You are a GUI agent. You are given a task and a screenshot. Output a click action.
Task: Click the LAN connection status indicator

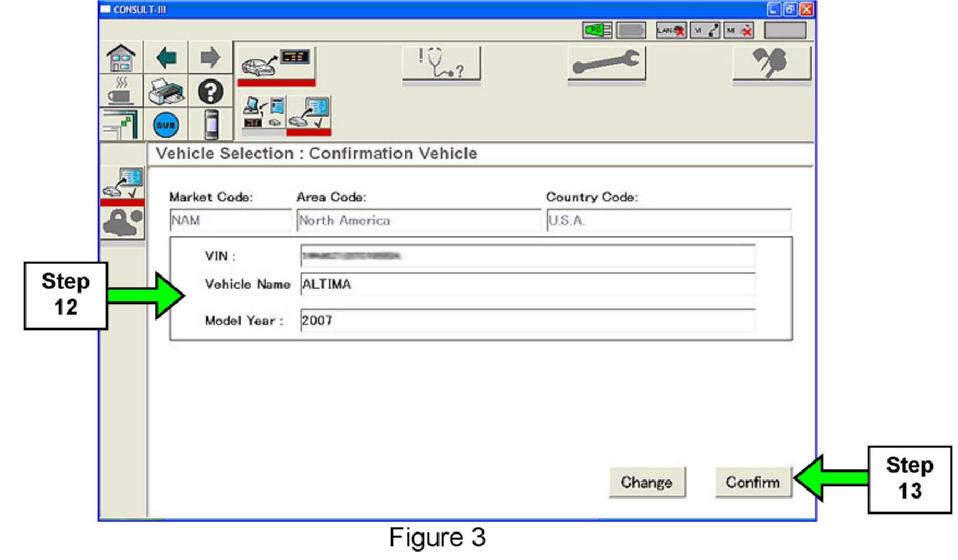pos(671,31)
